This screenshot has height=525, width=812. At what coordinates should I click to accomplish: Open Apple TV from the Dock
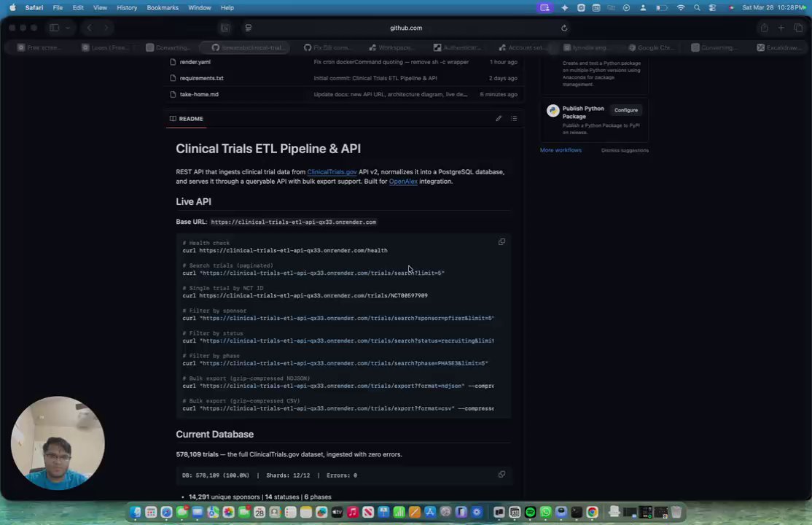pyautogui.click(x=337, y=513)
